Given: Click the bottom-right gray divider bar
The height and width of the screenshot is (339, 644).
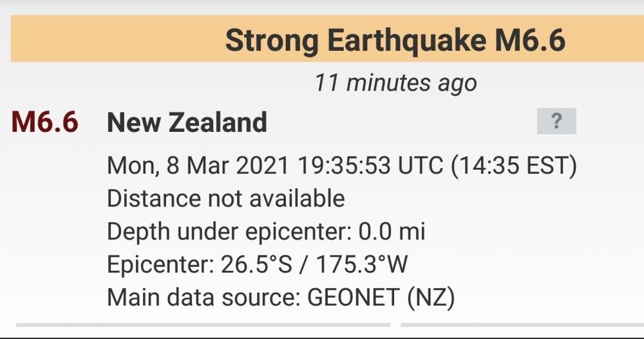Looking at the screenshot, I should [x=522, y=325].
